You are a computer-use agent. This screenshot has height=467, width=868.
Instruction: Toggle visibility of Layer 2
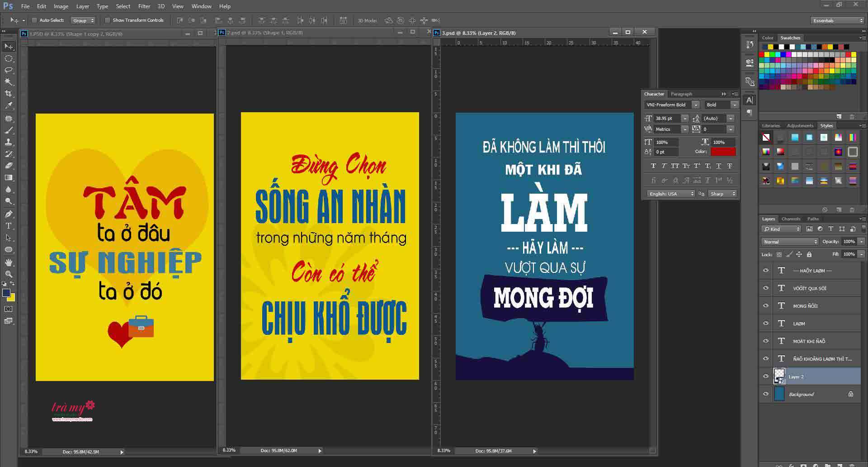tap(766, 376)
